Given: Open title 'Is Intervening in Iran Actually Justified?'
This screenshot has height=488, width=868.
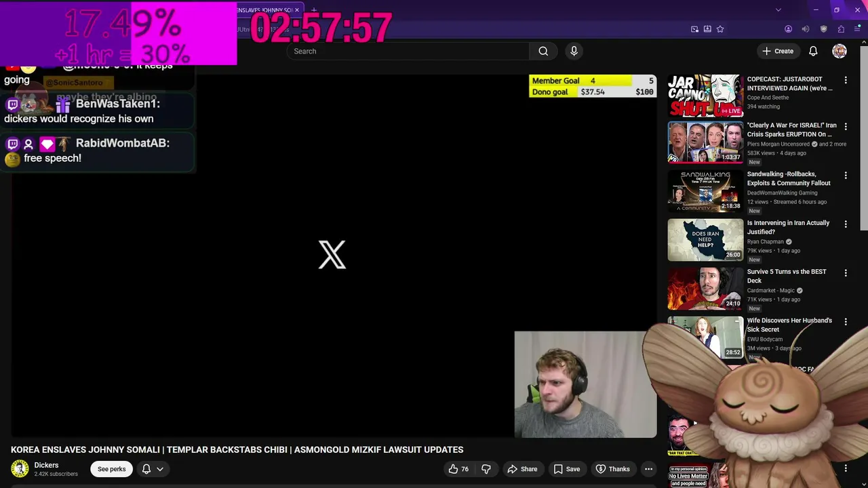Looking at the screenshot, I should tap(788, 227).
